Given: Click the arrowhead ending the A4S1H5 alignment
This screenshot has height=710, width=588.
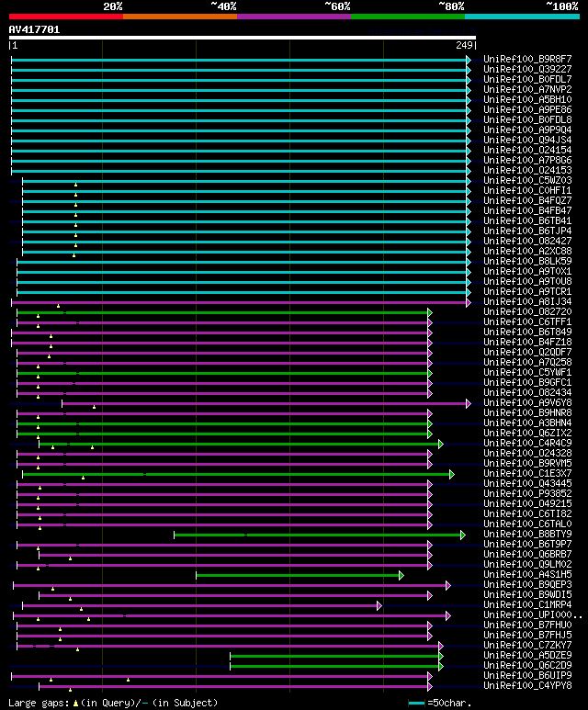Looking at the screenshot, I should (x=401, y=576).
